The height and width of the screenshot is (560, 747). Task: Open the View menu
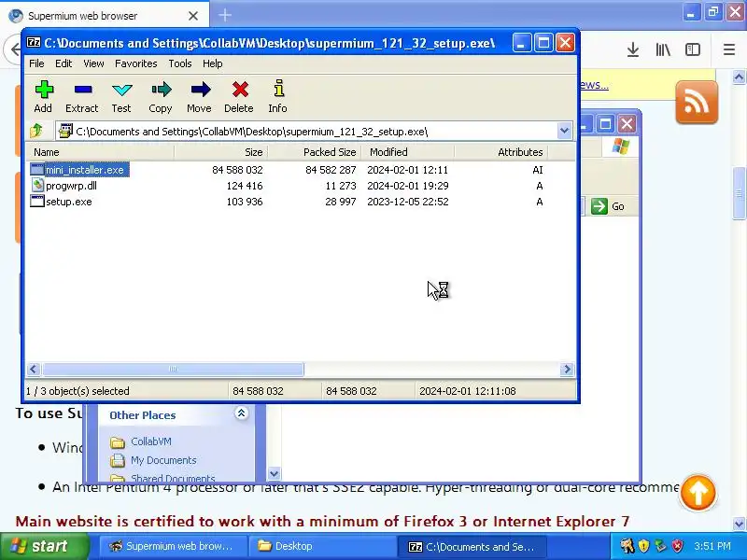click(93, 63)
